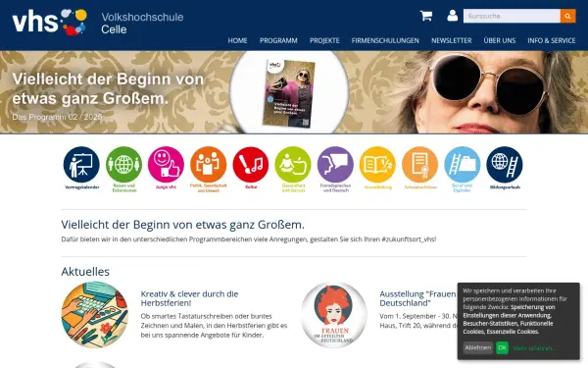Click the vhs logo

pos(50,22)
